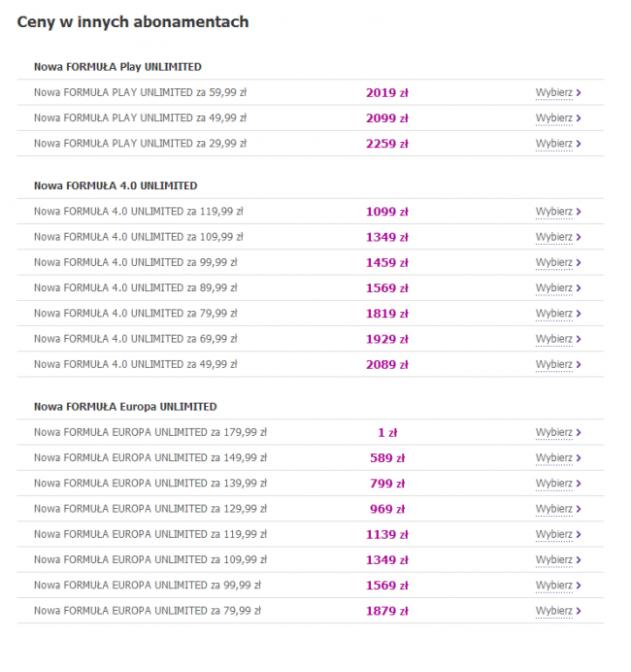Screen dimensions: 631x672
Task: Click the 799 zł price
Action: pyautogui.click(x=387, y=484)
